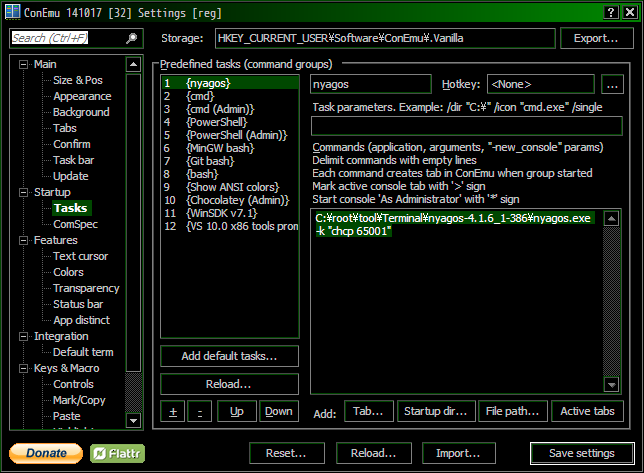Click the bottom Reload... button
644x473 pixels.
click(374, 453)
